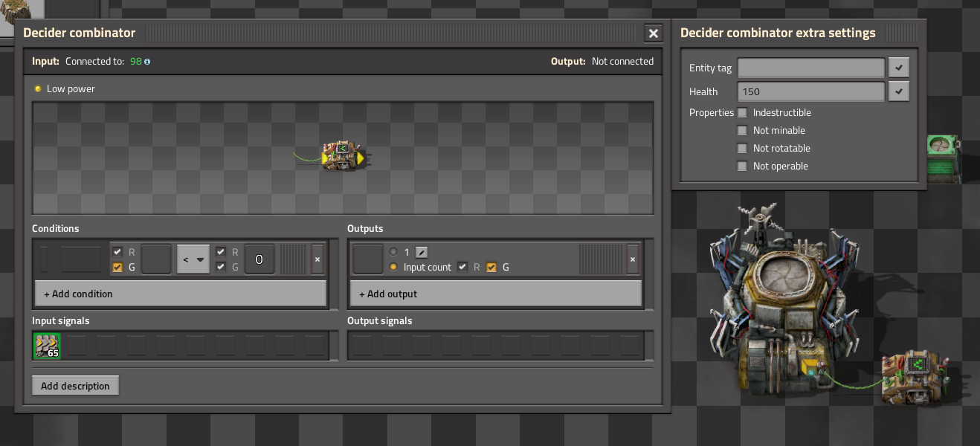Viewport: 980px width, 446px height.
Task: Close the Decider combinator window
Action: point(654,33)
